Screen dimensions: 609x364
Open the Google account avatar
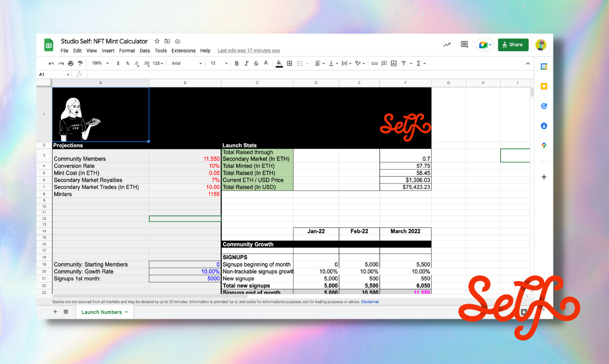point(541,45)
